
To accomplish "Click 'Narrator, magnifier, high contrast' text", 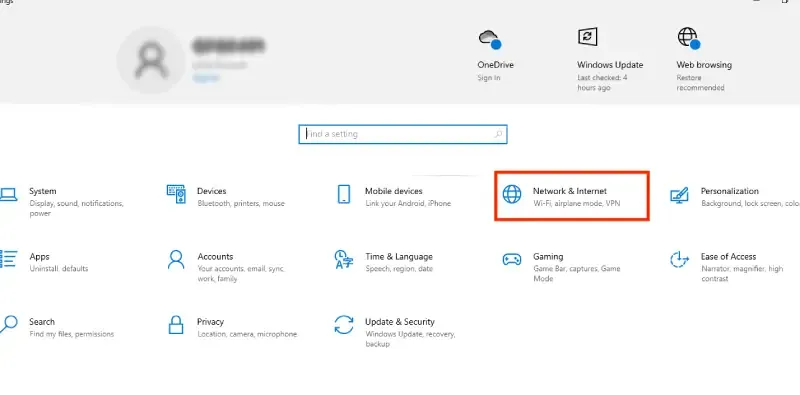I will tap(742, 274).
